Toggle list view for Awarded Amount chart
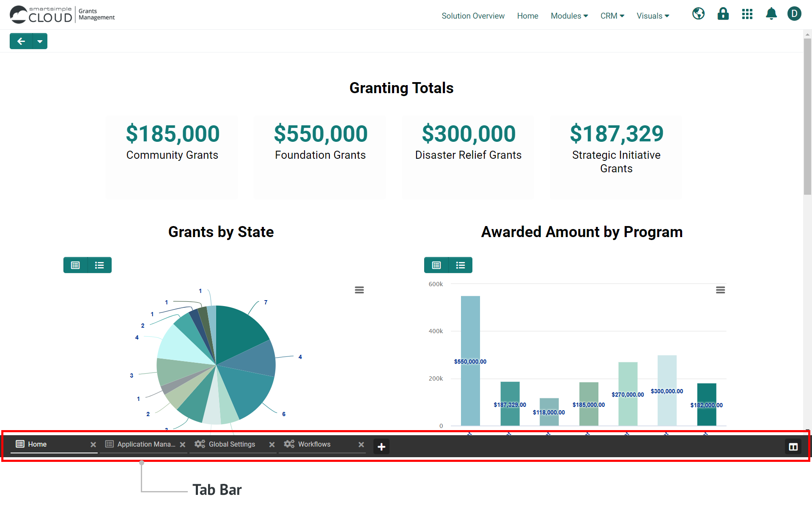The width and height of the screenshot is (812, 508). (460, 265)
